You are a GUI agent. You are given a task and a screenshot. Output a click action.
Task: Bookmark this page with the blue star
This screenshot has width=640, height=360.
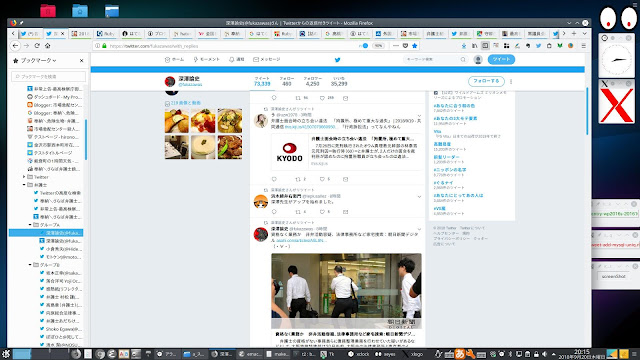415,46
